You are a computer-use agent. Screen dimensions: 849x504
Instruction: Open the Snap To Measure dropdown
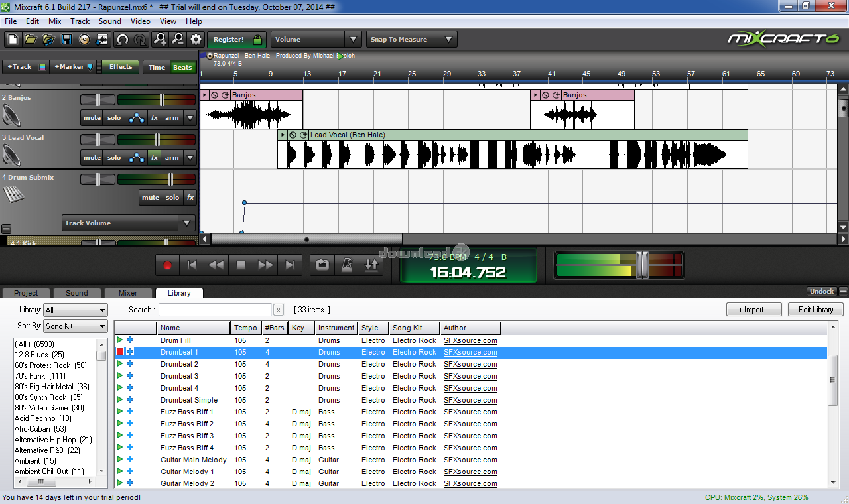(x=449, y=40)
